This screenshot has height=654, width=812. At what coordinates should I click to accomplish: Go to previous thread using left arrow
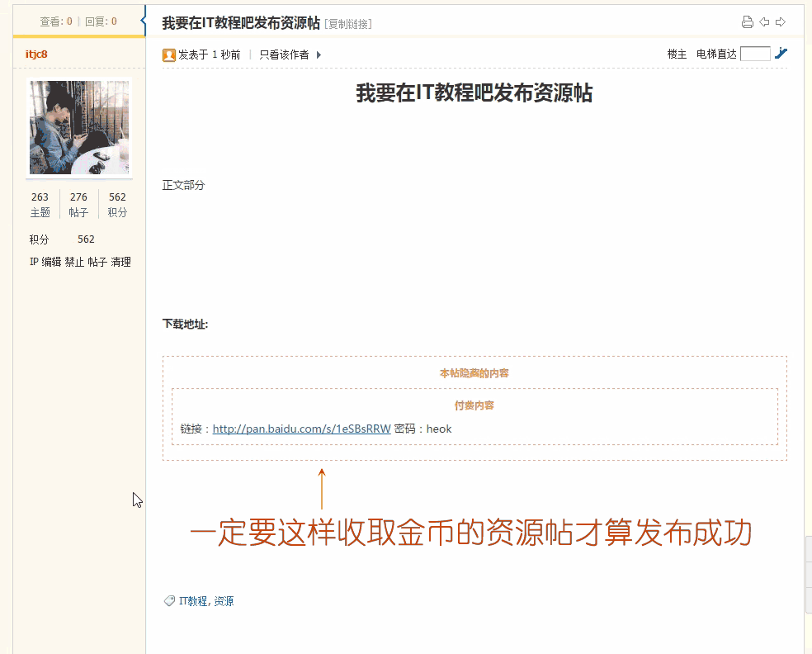pyautogui.click(x=765, y=22)
